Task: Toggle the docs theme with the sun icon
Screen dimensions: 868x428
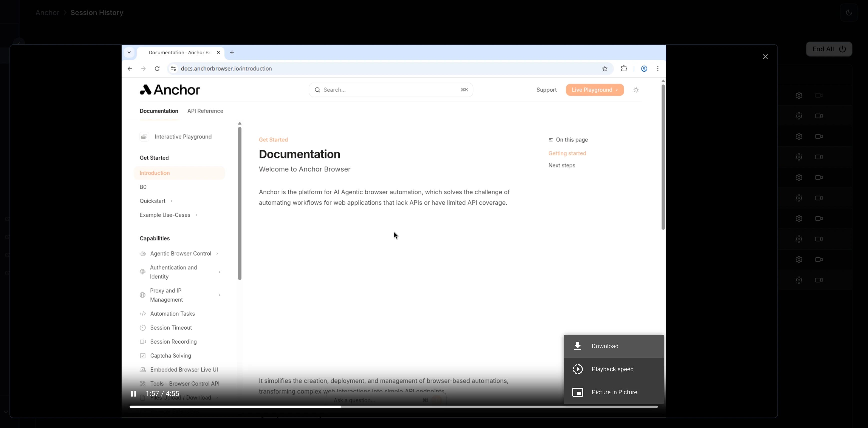Action: (x=636, y=90)
